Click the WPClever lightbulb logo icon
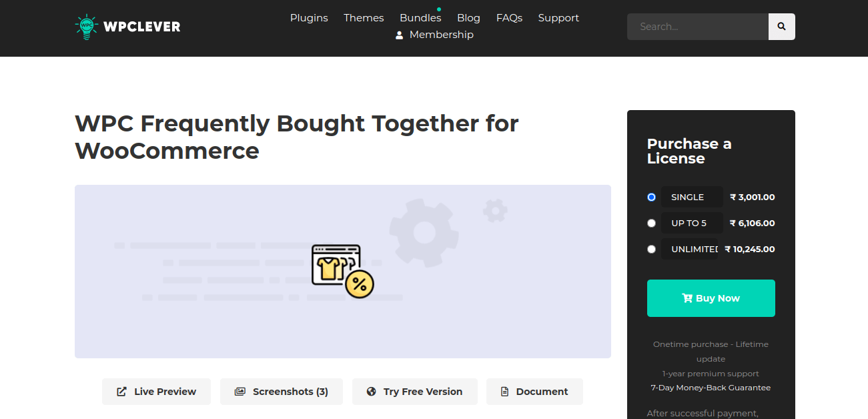Image resolution: width=868 pixels, height=419 pixels. [85, 26]
